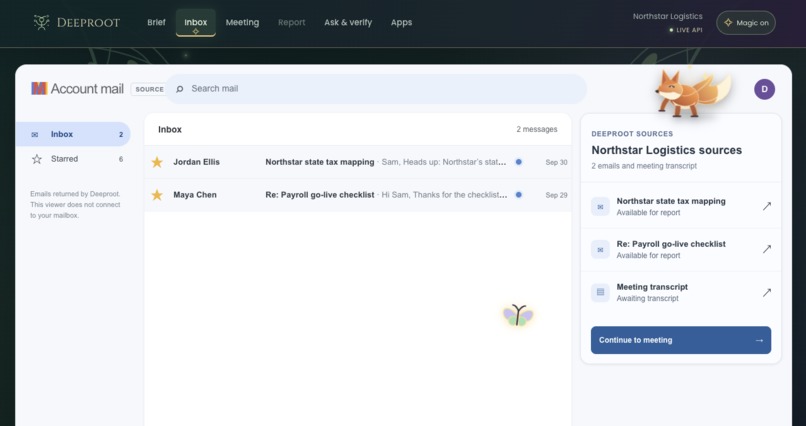Click unread dot on Maya Chen email
Screen dimensions: 806x426
[519, 195]
